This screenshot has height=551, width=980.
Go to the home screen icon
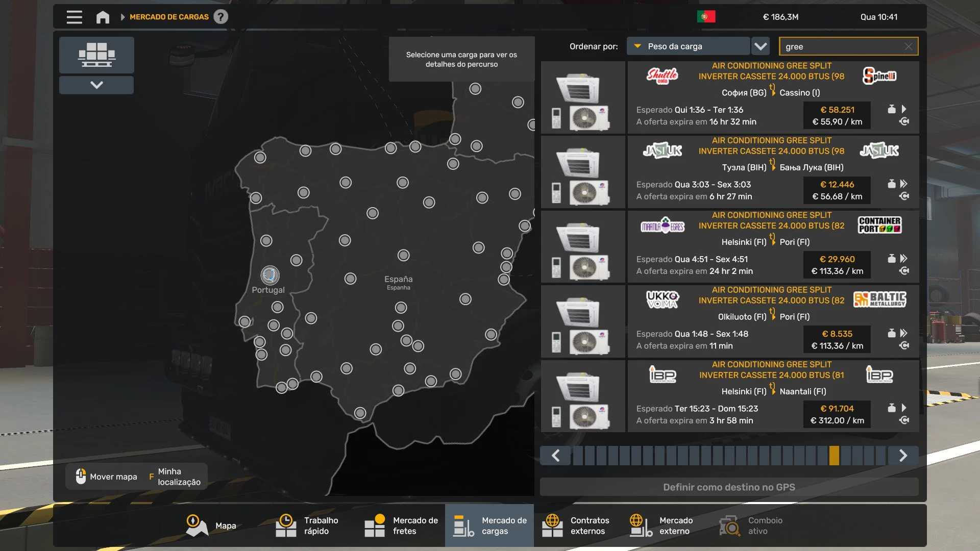click(103, 17)
